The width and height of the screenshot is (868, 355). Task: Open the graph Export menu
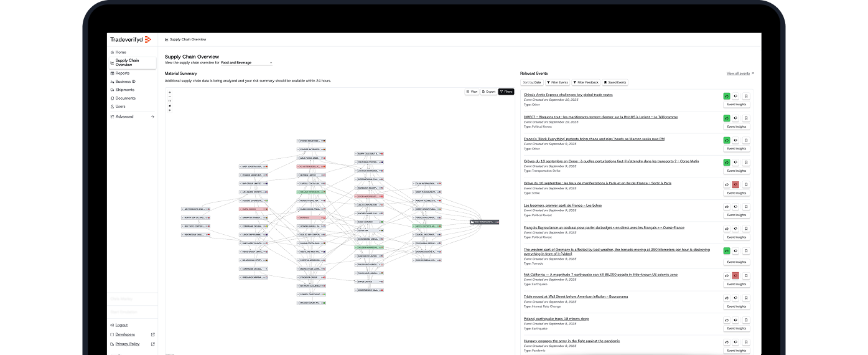(488, 92)
